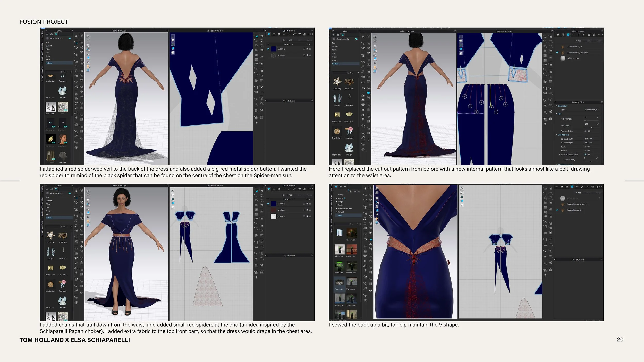Screen dimensions: 644x362
Task: Open the Hanger library category
Action: (341, 202)
